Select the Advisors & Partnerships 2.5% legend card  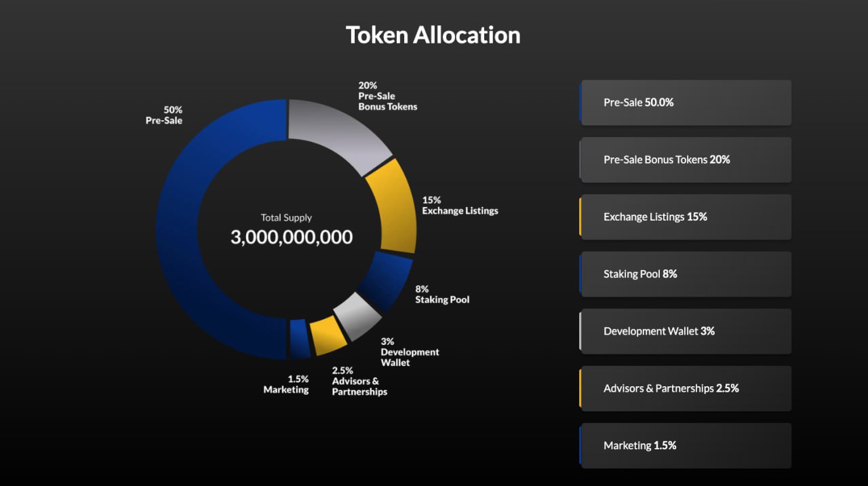[686, 388]
